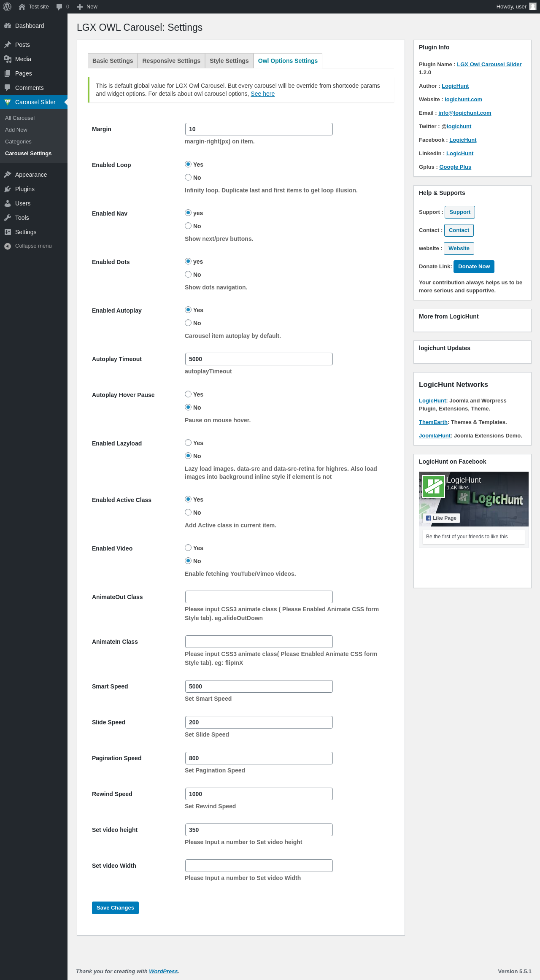Click the Dashboard gauge icon
The width and height of the screenshot is (540, 980).
[x=8, y=26]
